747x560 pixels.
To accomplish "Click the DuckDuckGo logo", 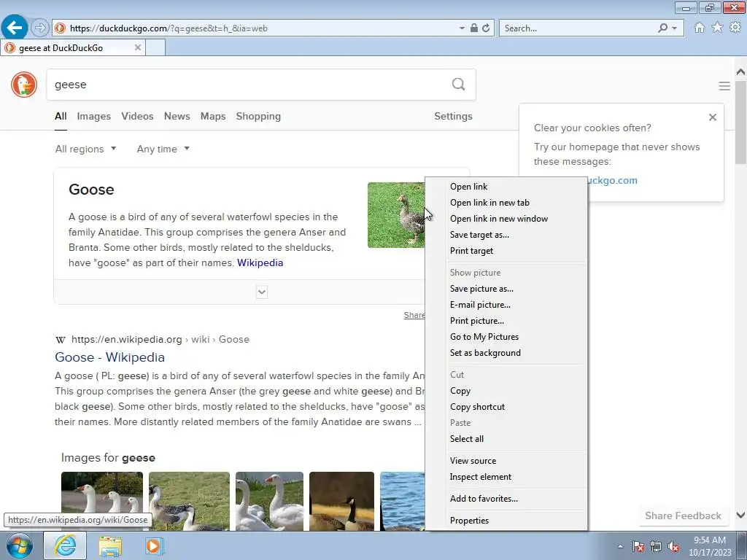I will coord(24,85).
